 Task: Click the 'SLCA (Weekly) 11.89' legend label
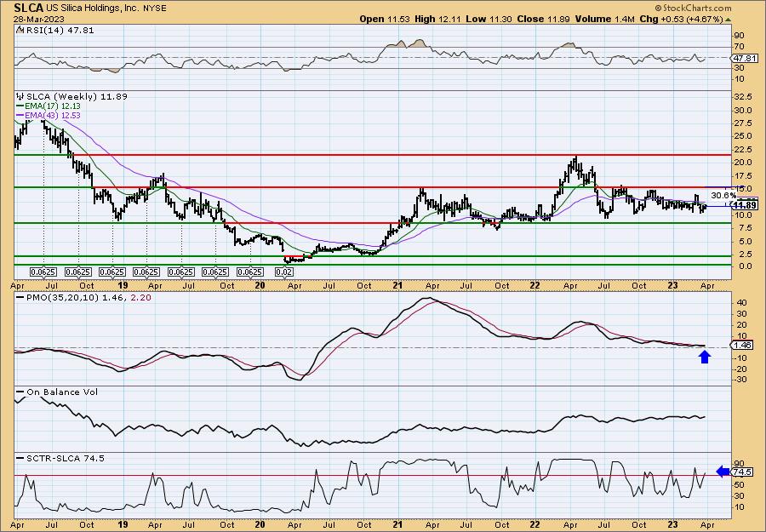(77, 97)
